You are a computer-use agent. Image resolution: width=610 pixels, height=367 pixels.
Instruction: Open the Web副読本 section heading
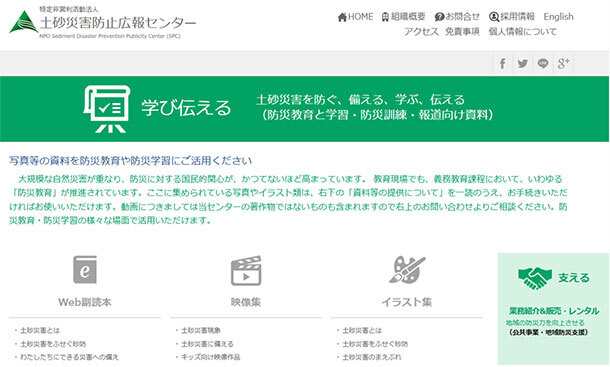pyautogui.click(x=85, y=302)
